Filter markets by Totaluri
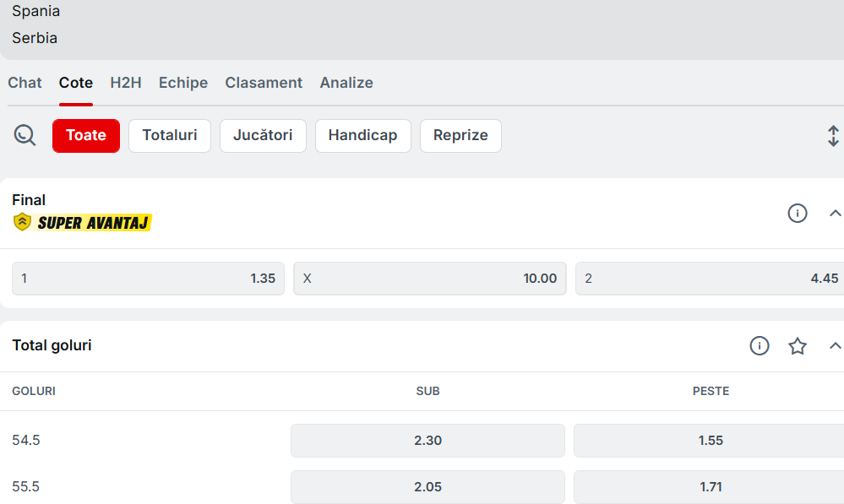844x504 pixels. tap(170, 136)
